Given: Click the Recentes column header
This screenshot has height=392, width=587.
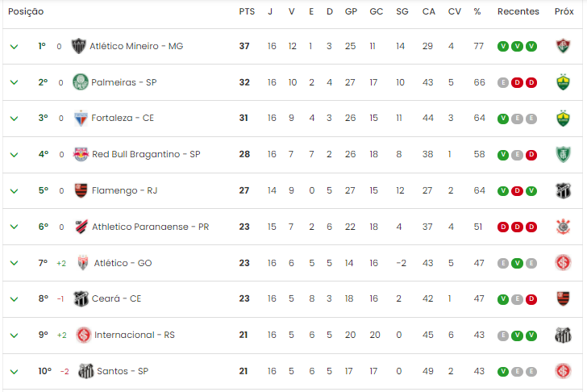Looking at the screenshot, I should [518, 11].
